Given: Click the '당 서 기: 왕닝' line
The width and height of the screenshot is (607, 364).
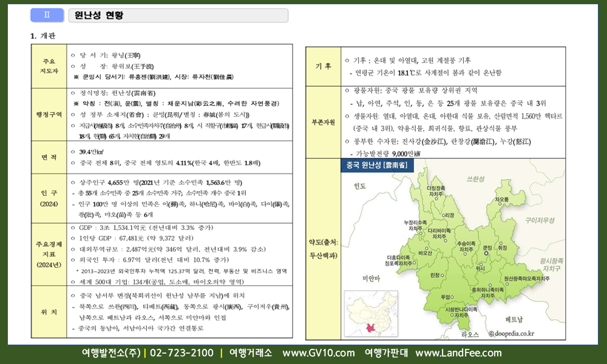Looking at the screenshot, I should tap(106, 55).
